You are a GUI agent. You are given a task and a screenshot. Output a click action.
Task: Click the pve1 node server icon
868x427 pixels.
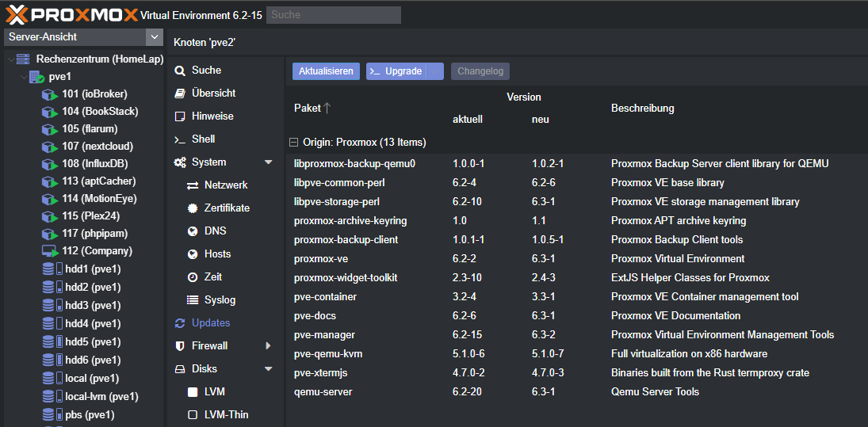(x=36, y=76)
